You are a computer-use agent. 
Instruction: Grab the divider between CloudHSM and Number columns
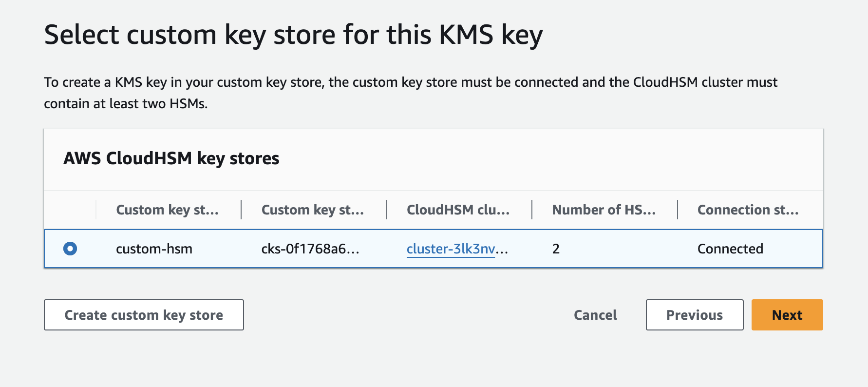[x=532, y=210]
